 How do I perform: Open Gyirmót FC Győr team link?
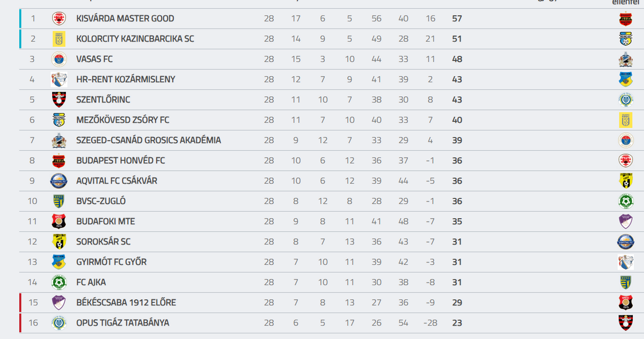[111, 262]
